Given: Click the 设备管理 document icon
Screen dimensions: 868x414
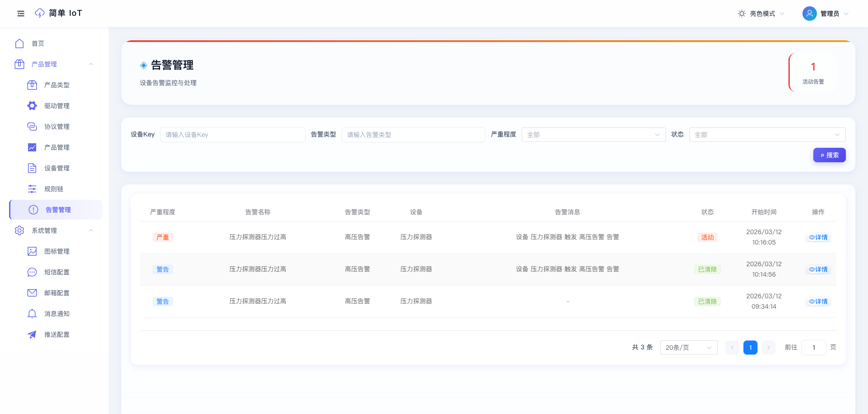Looking at the screenshot, I should tap(32, 168).
